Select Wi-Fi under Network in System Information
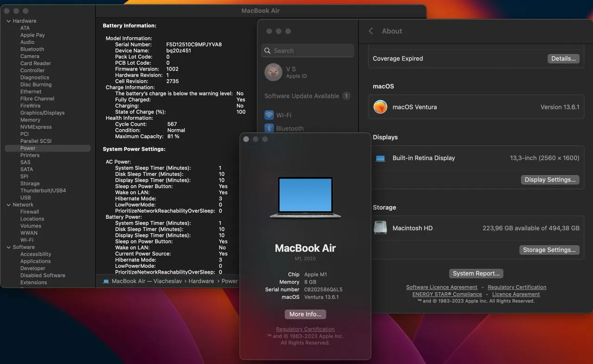 (27, 240)
